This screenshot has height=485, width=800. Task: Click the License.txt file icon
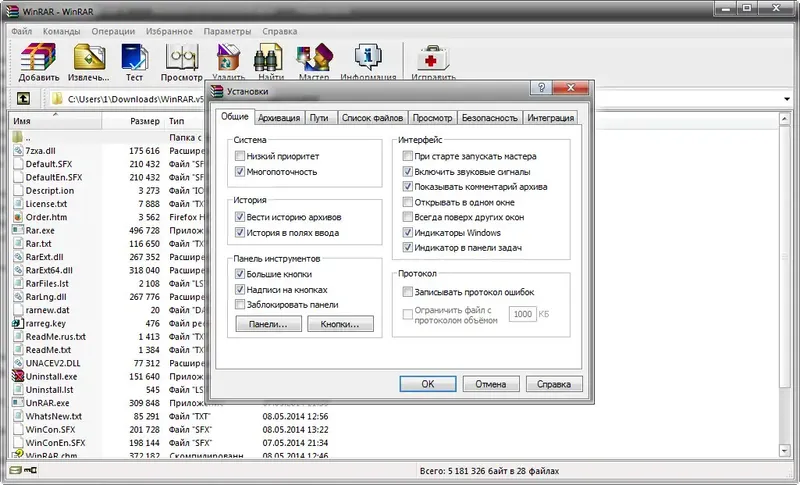coord(18,203)
